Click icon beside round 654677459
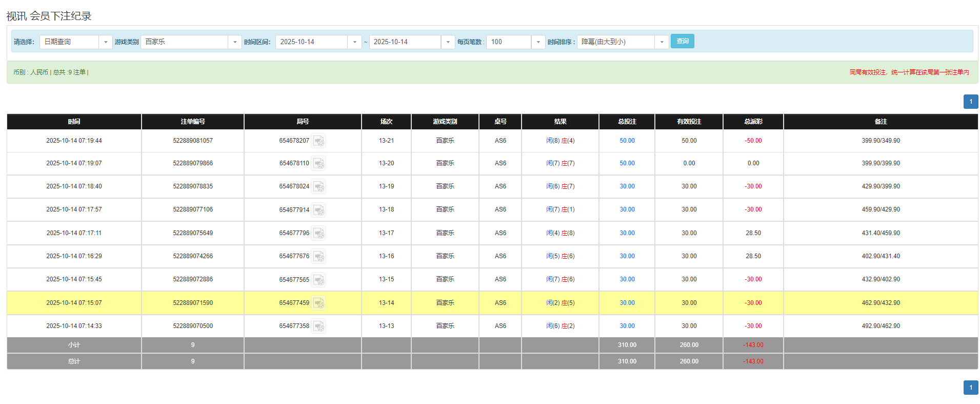The width and height of the screenshot is (980, 404). [x=318, y=303]
